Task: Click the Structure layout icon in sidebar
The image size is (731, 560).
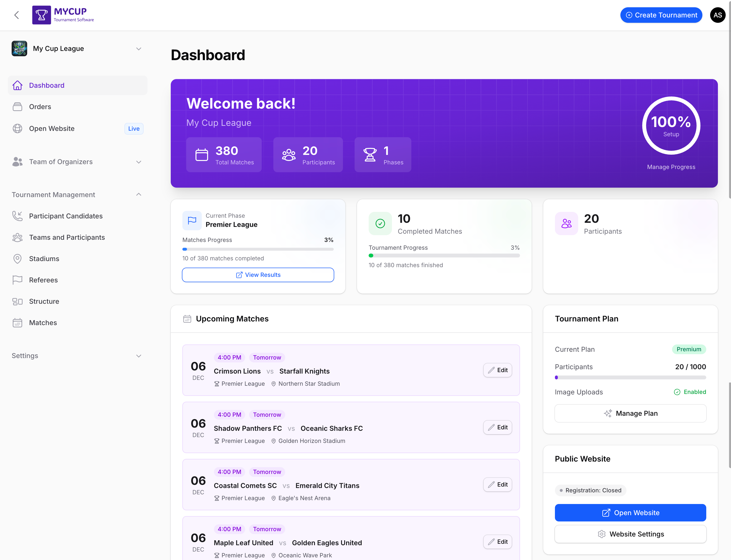Action: (x=17, y=301)
